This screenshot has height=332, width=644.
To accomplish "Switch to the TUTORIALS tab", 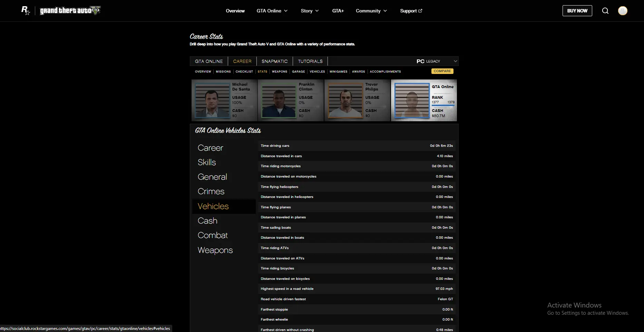I will pyautogui.click(x=310, y=61).
